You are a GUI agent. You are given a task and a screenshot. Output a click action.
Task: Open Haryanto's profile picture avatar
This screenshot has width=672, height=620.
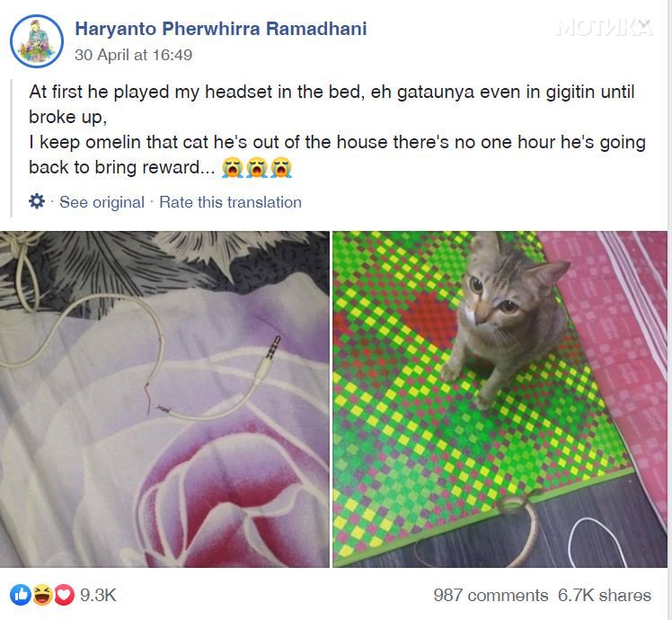click(37, 41)
